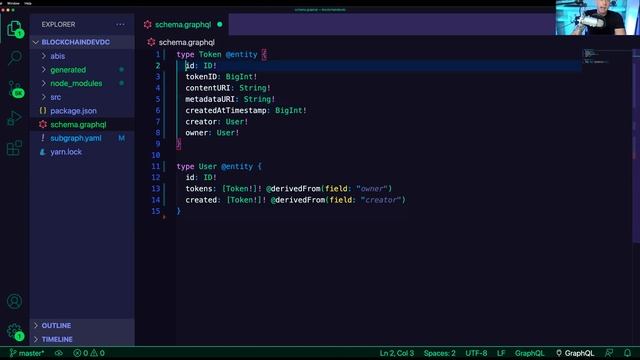Click the feedback icon in status bar
The height and width of the screenshot is (360, 640).
point(609,353)
